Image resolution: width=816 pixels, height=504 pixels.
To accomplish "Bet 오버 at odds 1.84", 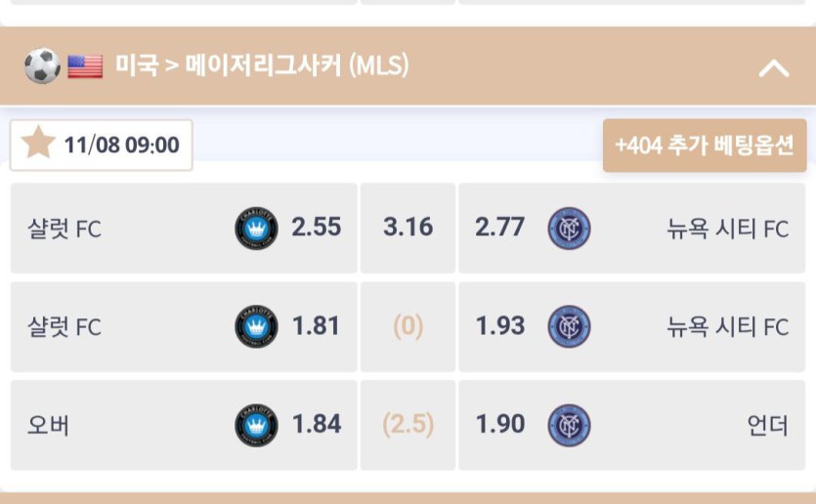I will [x=317, y=425].
